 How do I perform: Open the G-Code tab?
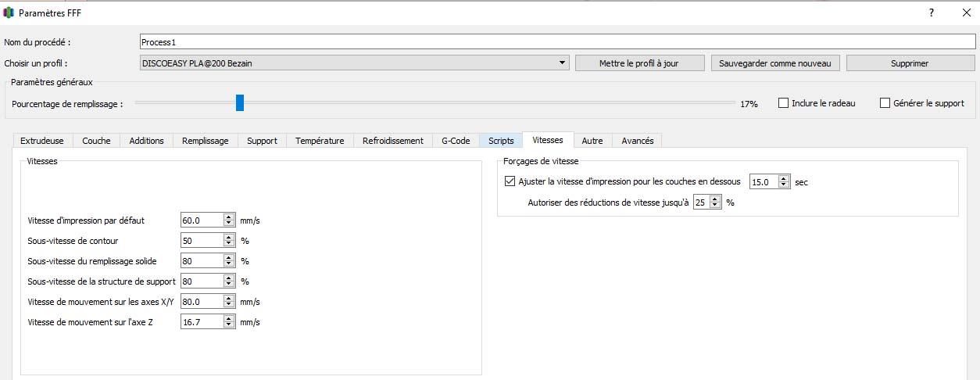(456, 141)
